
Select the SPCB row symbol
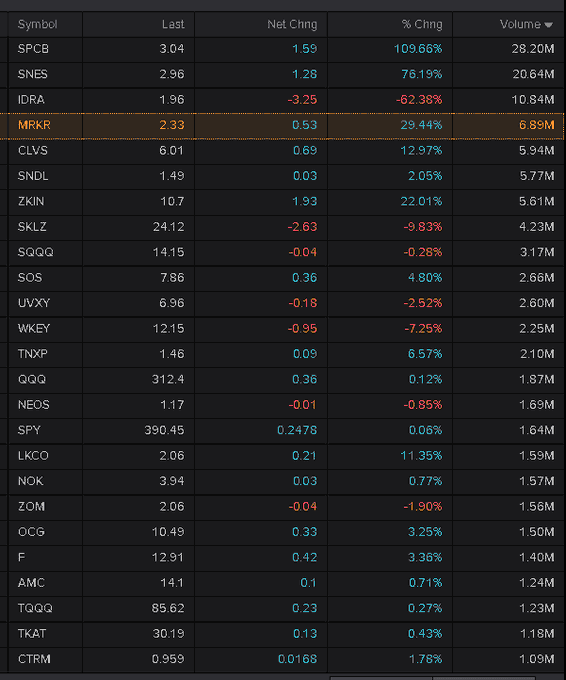click(33, 49)
